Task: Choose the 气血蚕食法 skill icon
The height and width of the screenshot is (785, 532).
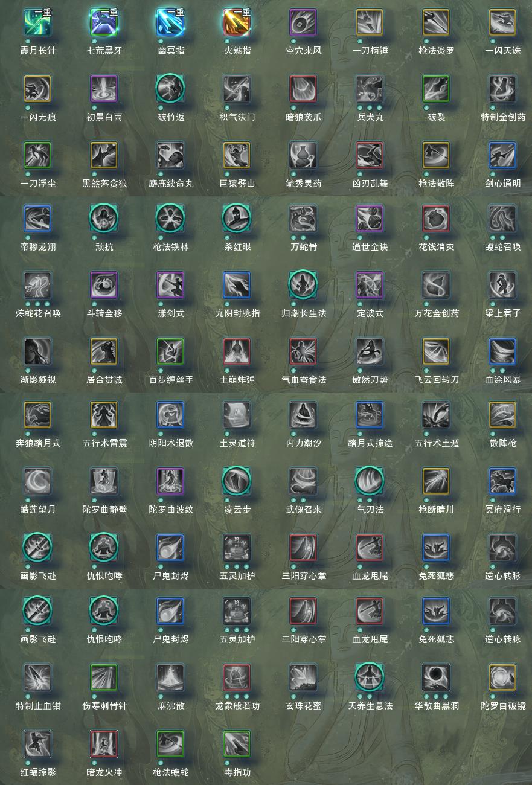Action: [303, 351]
